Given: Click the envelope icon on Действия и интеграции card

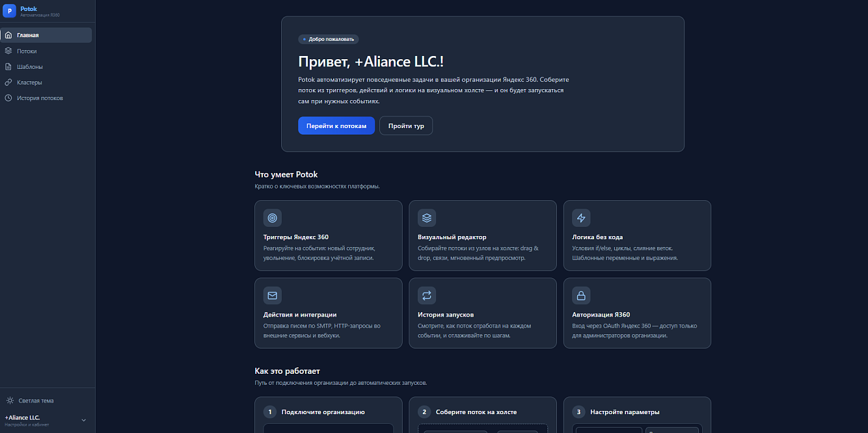Looking at the screenshot, I should pos(273,295).
